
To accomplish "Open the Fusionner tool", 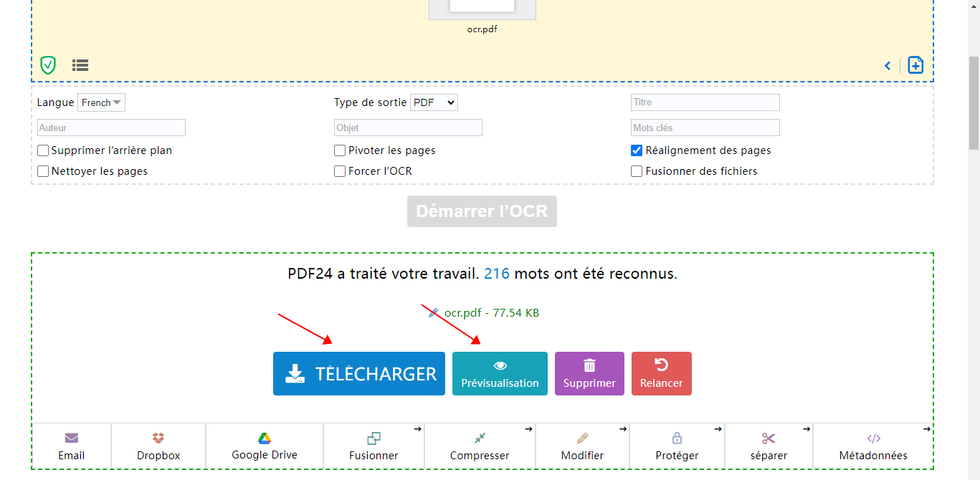I will tap(374, 446).
